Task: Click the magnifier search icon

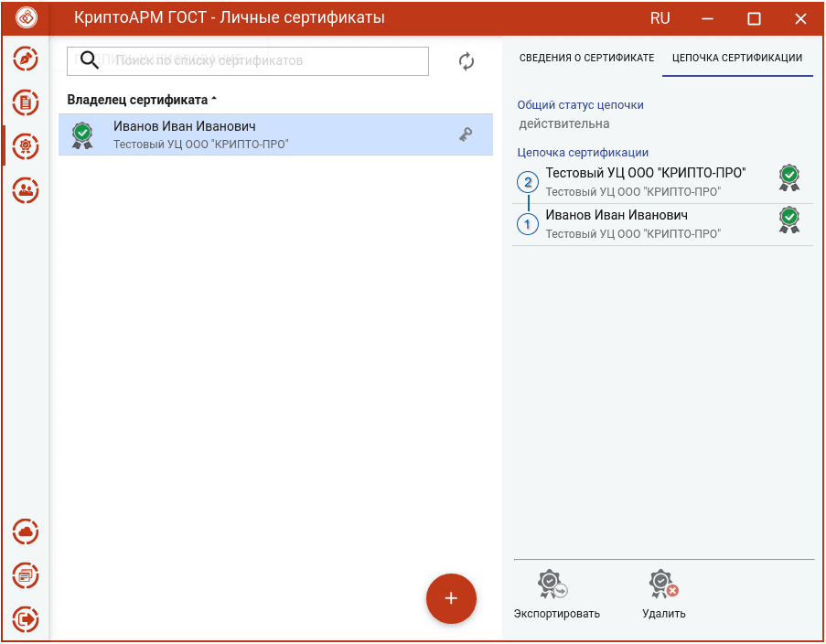Action: pyautogui.click(x=90, y=60)
